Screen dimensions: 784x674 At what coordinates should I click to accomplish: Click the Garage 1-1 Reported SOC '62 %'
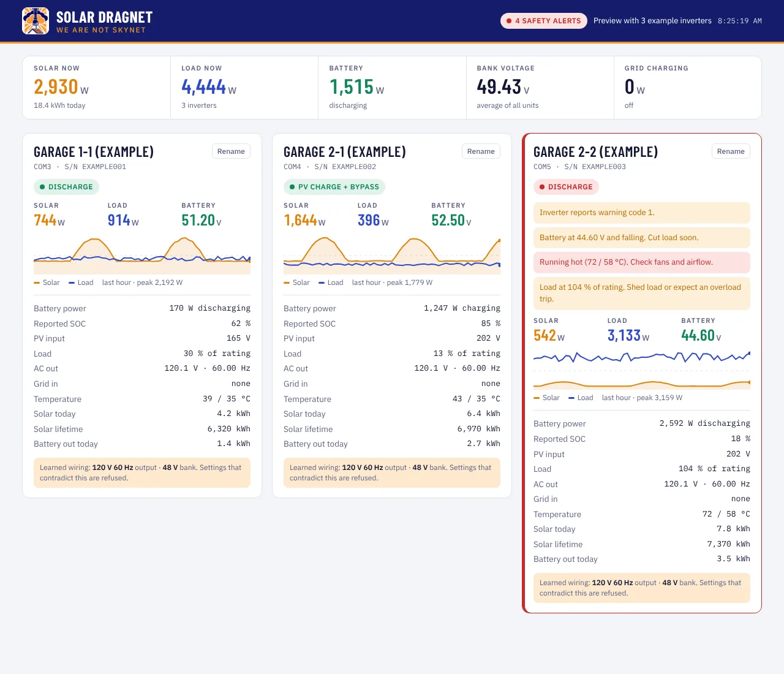click(241, 324)
